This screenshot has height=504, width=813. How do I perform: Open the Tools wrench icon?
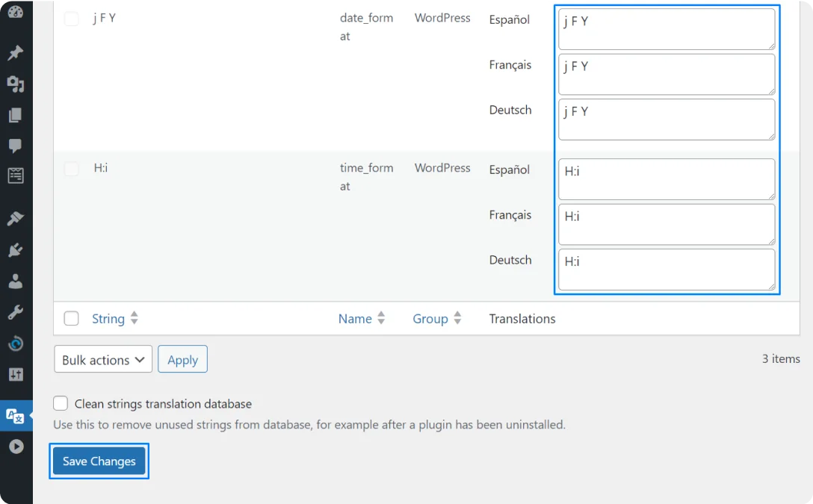[16, 311]
